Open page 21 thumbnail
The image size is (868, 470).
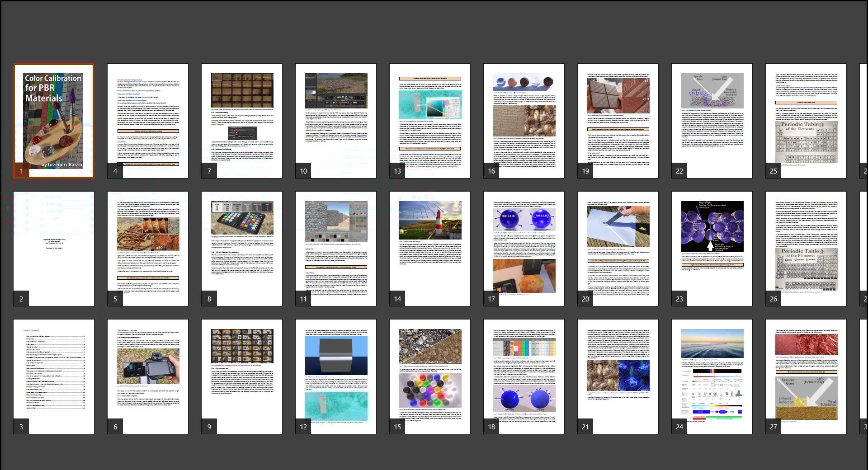pos(618,376)
